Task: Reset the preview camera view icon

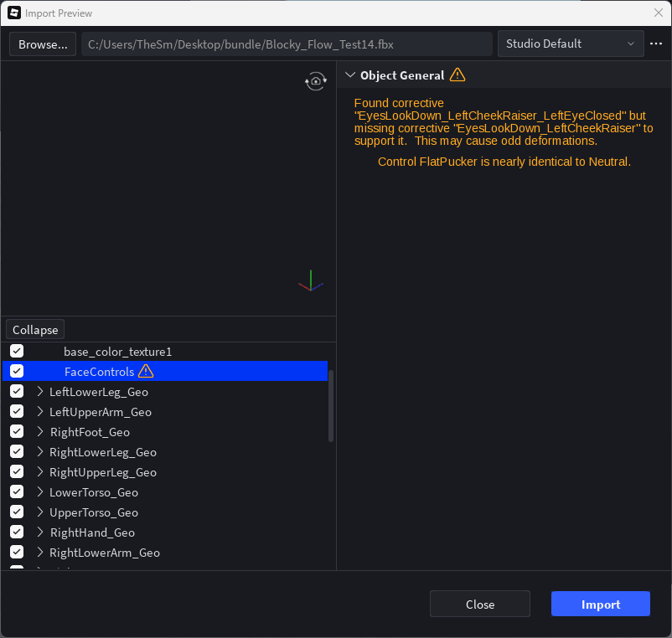Action: 316,81
